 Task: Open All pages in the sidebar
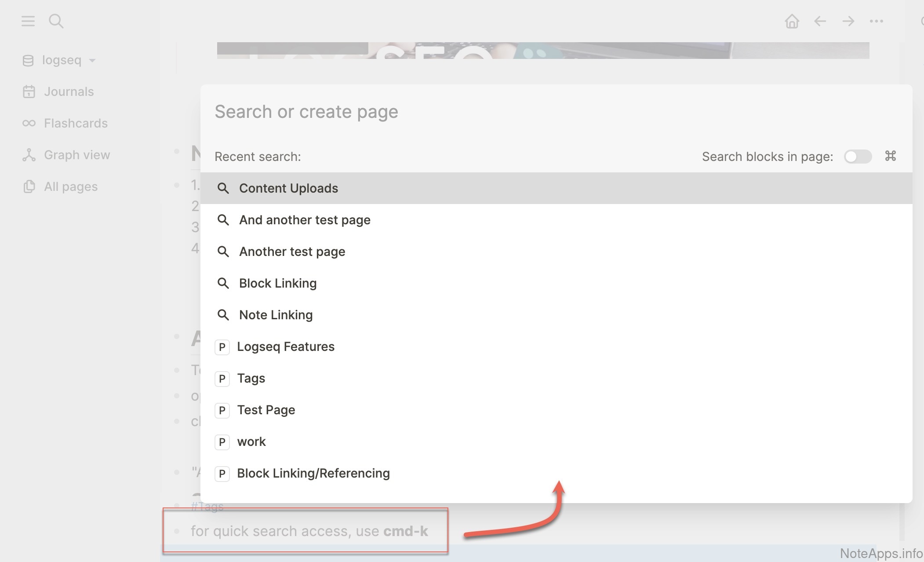(x=70, y=186)
